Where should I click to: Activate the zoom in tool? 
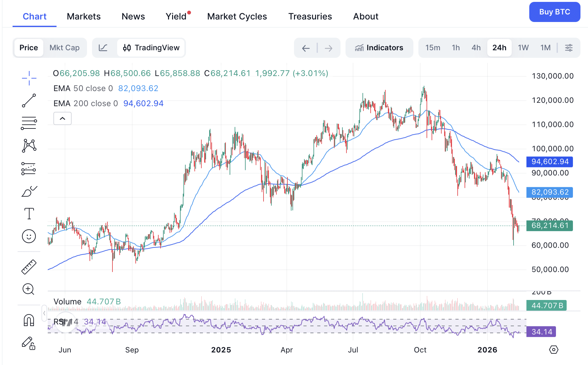coord(28,289)
